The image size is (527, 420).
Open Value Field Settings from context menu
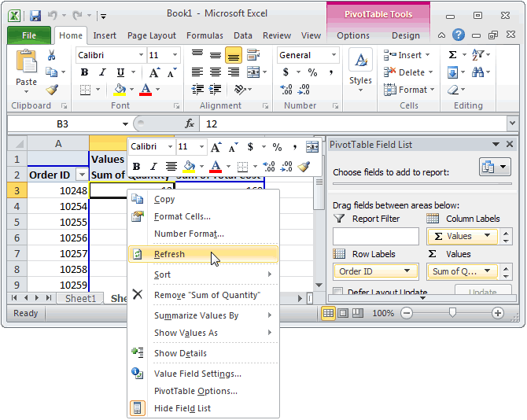204,374
